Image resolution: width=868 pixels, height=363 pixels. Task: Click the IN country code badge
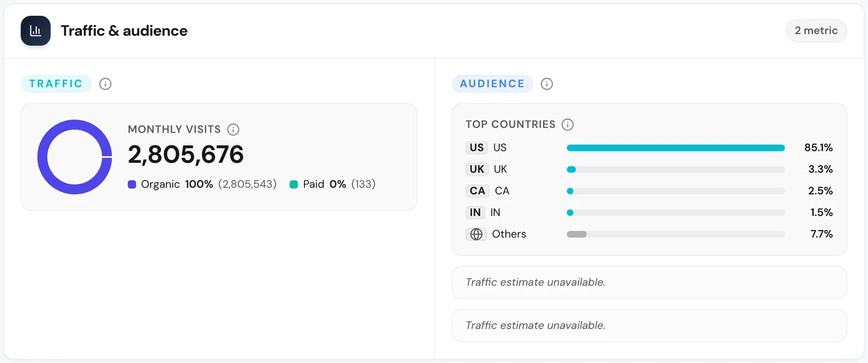(476, 213)
